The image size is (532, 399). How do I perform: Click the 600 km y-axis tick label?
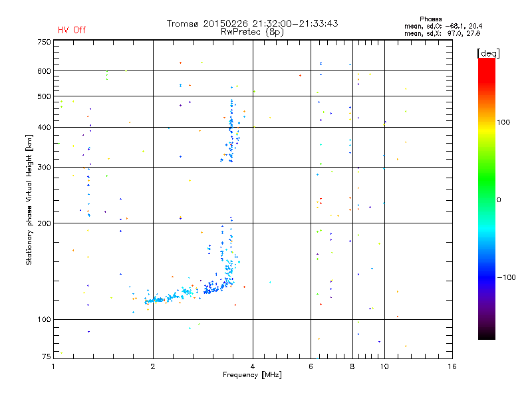click(44, 71)
